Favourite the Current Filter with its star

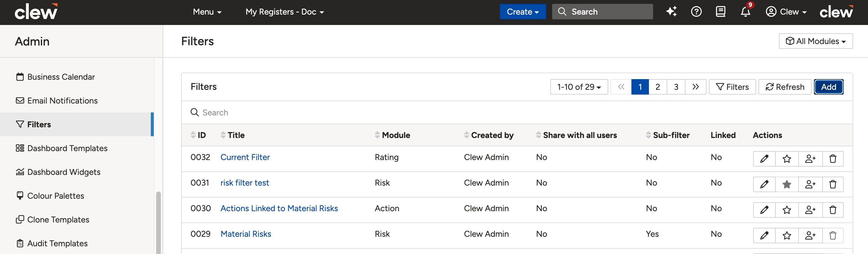coord(787,159)
